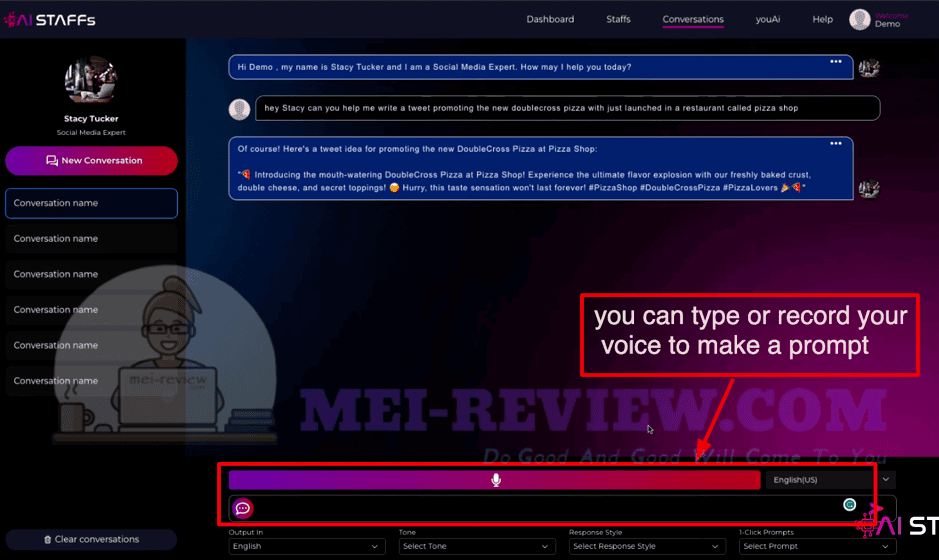This screenshot has height=560, width=939.
Task: Open the Dashboard page
Action: [550, 19]
